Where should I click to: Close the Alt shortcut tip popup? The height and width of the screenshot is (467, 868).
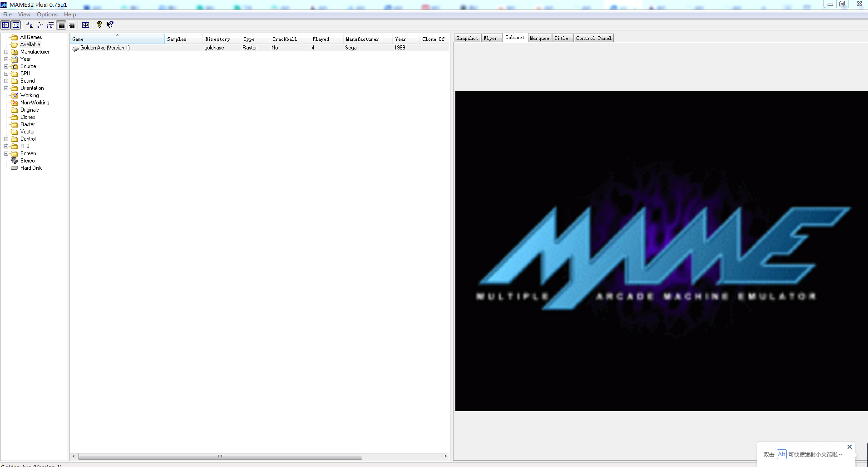[x=849, y=447]
